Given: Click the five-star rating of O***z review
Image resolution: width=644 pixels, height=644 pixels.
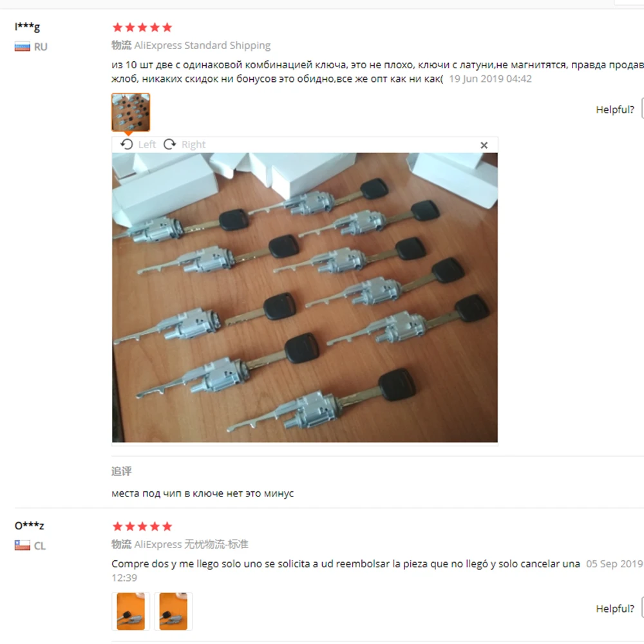Looking at the screenshot, I should pos(142,527).
